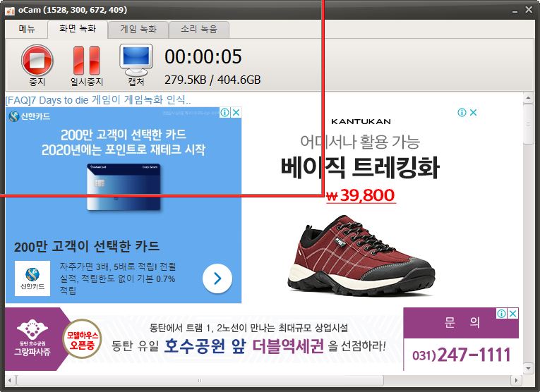
Task: Click the 00:00:05 recording timer
Action: click(x=203, y=56)
